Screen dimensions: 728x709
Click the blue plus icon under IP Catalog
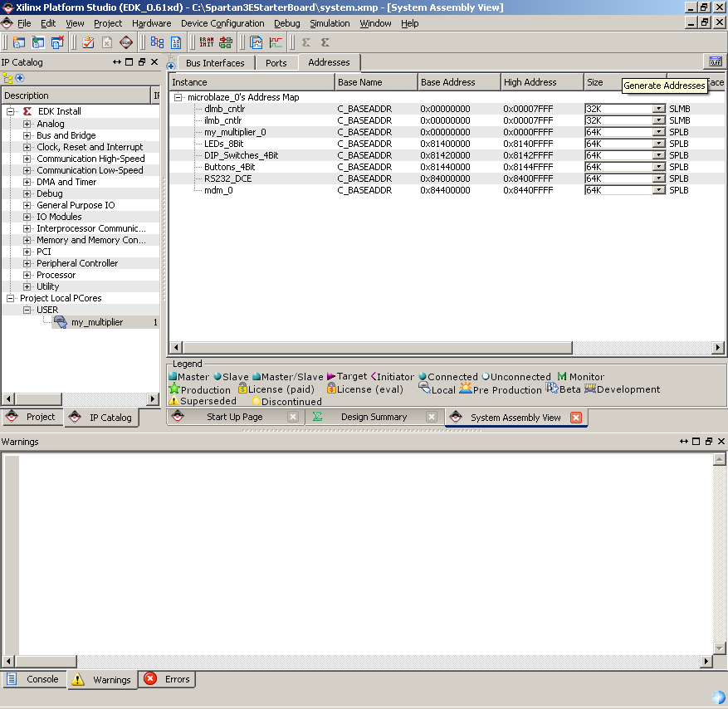tap(20, 78)
